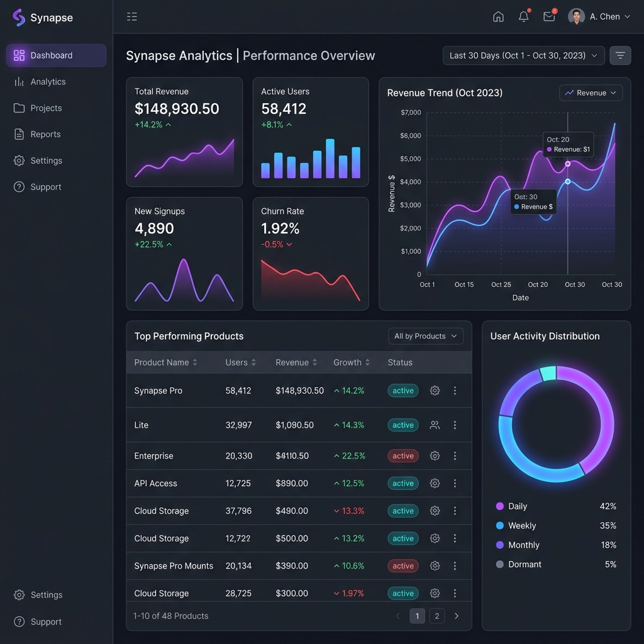The height and width of the screenshot is (644, 644).
Task: Open settings gear for Synapse Pro Mounts row
Action: (x=435, y=566)
